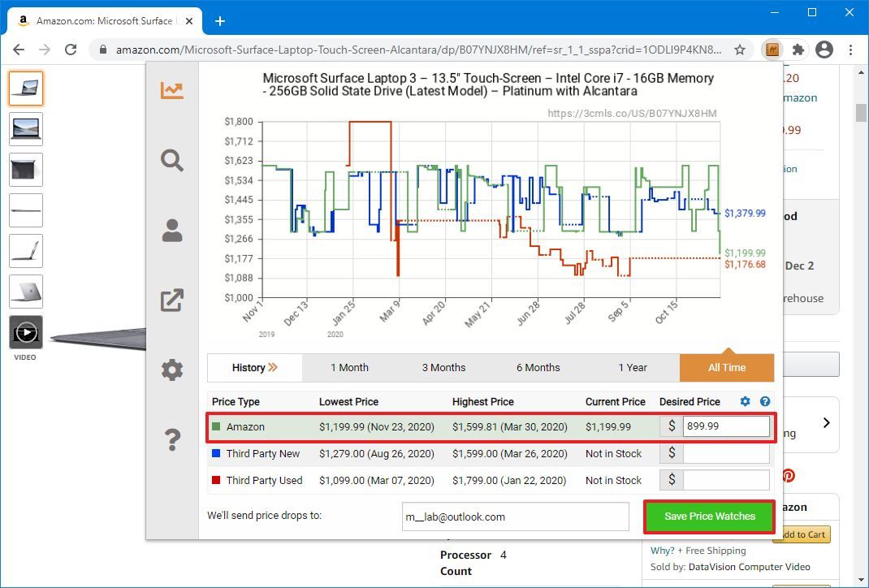869x588 pixels.
Task: Click the email address input field
Action: click(x=515, y=517)
